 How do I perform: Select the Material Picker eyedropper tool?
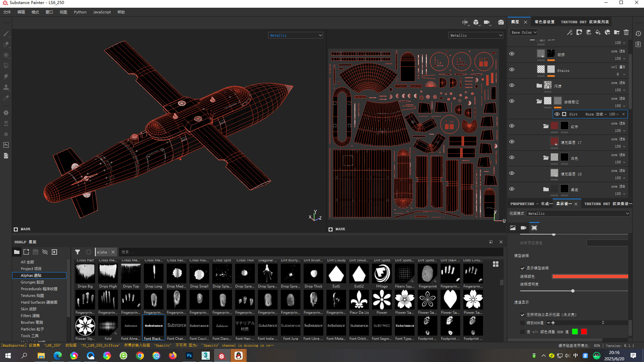(x=6, y=98)
